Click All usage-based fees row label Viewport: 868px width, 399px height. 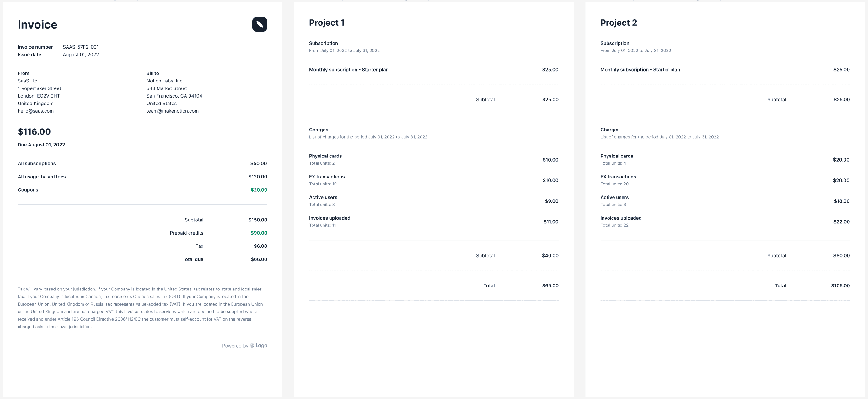coord(42,177)
